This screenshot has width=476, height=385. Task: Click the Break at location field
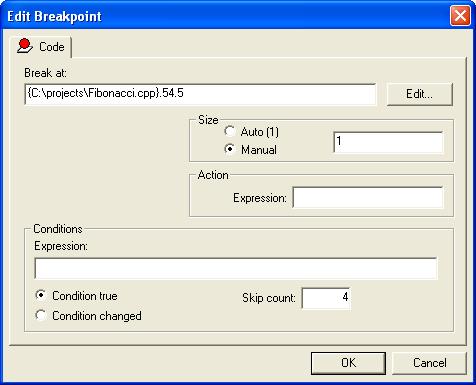200,94
